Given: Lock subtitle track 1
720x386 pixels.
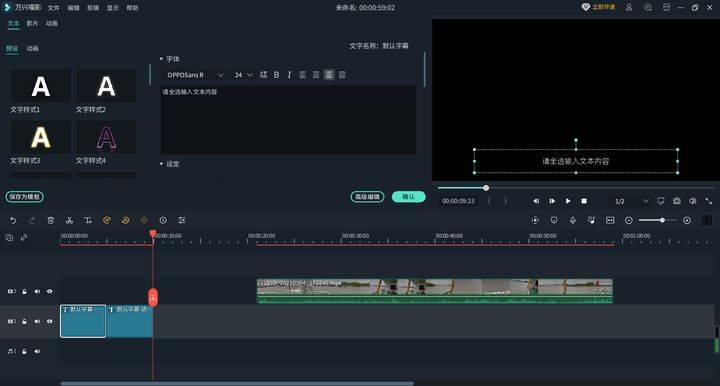Looking at the screenshot, I should [x=24, y=321].
